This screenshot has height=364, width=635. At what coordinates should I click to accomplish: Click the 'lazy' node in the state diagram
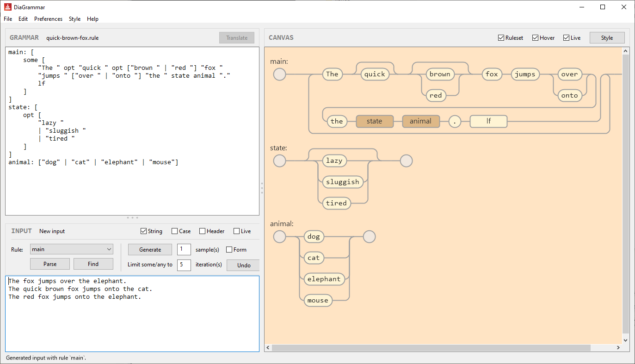tap(334, 160)
